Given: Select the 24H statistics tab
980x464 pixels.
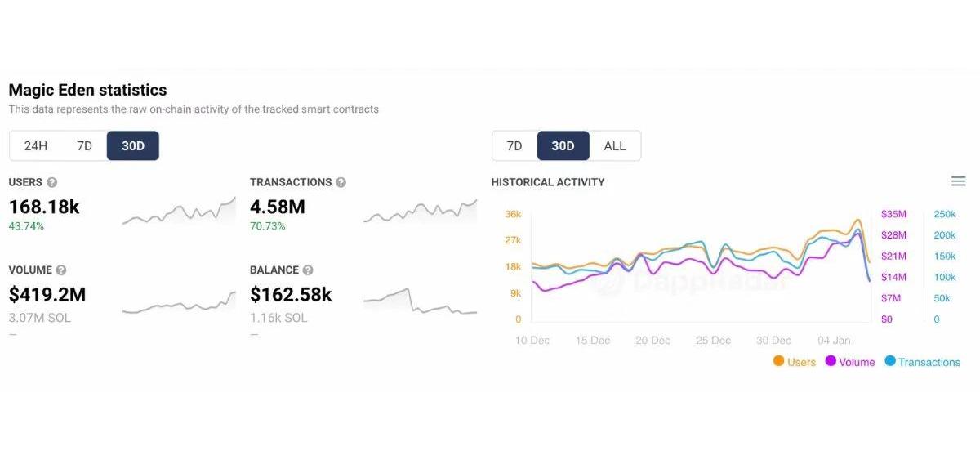Looking at the screenshot, I should pos(36,146).
